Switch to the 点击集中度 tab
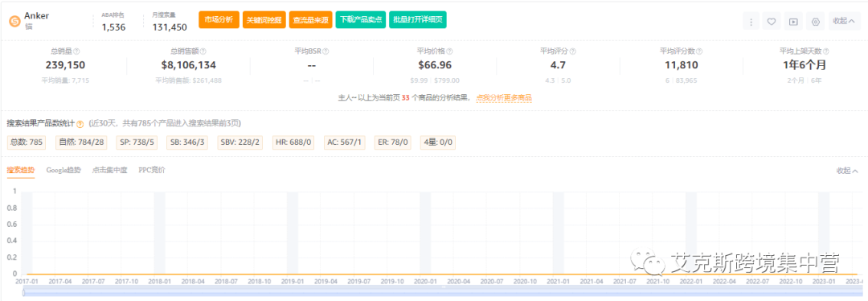Viewport: 868px width, 301px height. 109,170
